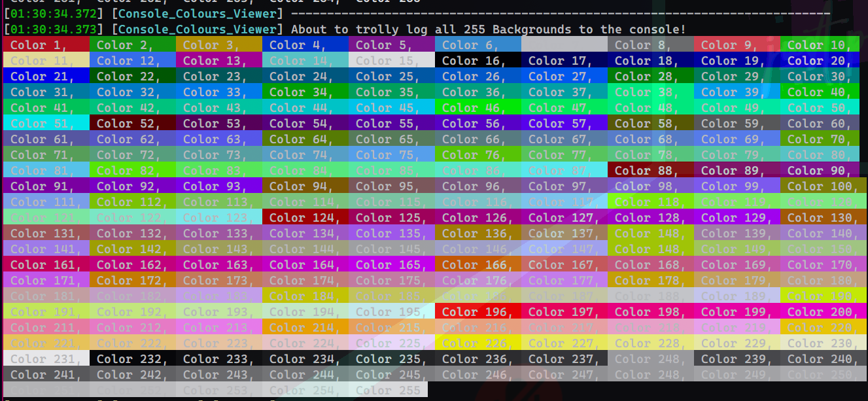Select the Color 200 magenta swatch
Viewport: 868px width, 401px height.
(x=824, y=312)
